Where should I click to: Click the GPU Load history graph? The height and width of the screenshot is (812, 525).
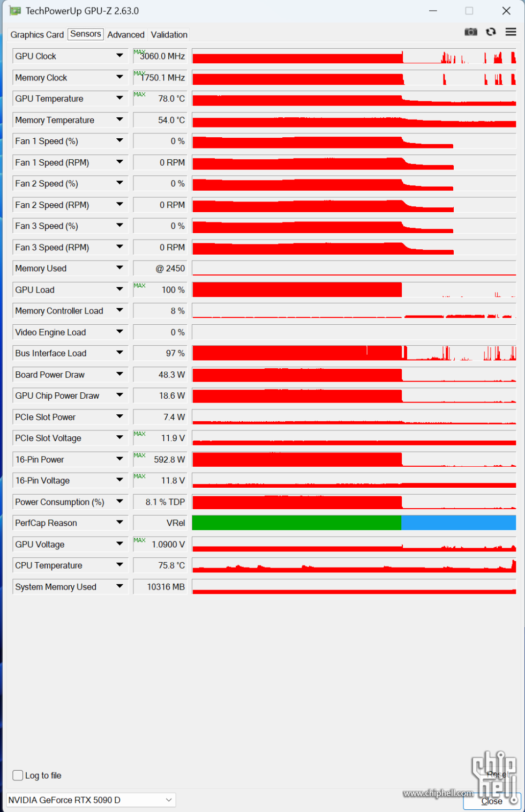tap(354, 290)
